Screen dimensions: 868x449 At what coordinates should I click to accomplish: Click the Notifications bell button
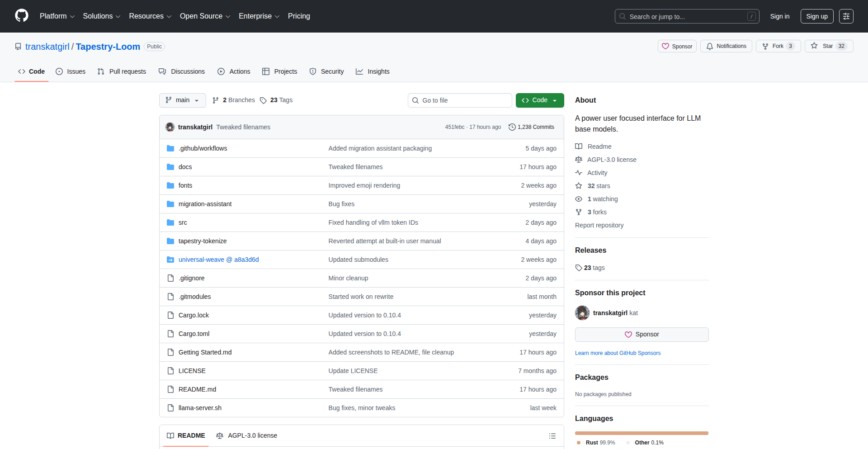pyautogui.click(x=726, y=46)
